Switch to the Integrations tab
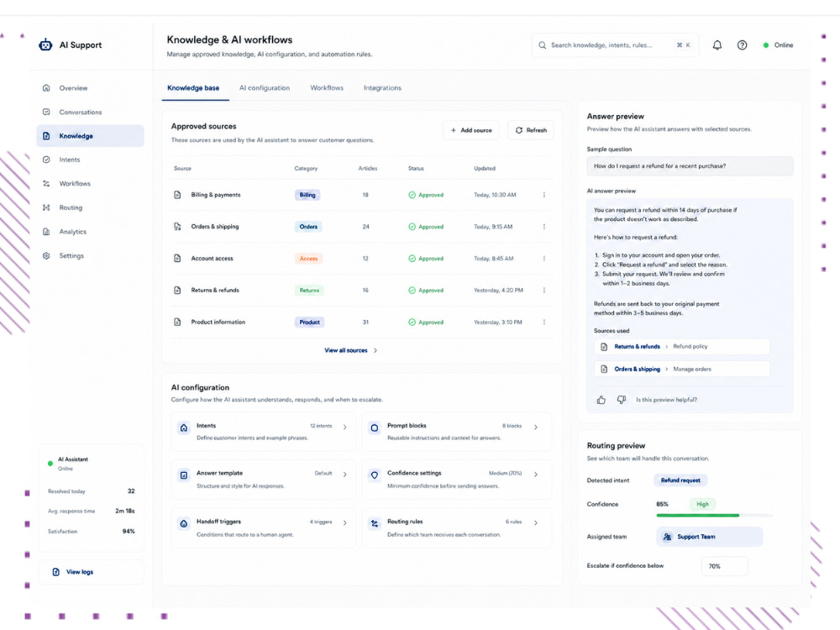This screenshot has height=630, width=840. [382, 88]
